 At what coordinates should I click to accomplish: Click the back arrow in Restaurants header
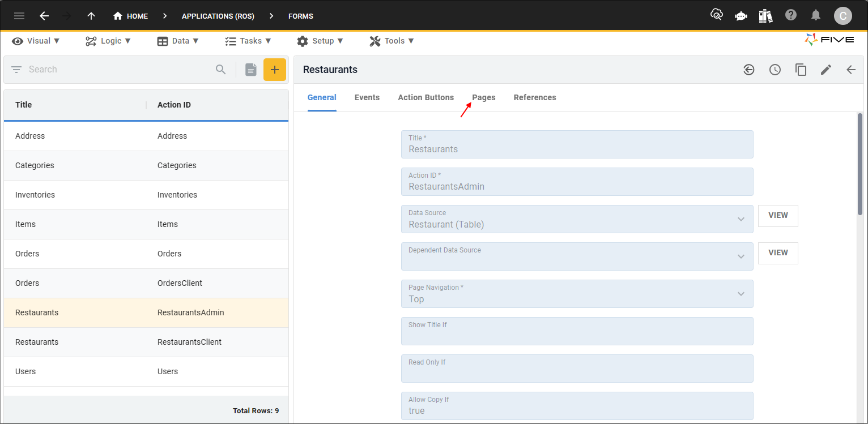tap(851, 70)
